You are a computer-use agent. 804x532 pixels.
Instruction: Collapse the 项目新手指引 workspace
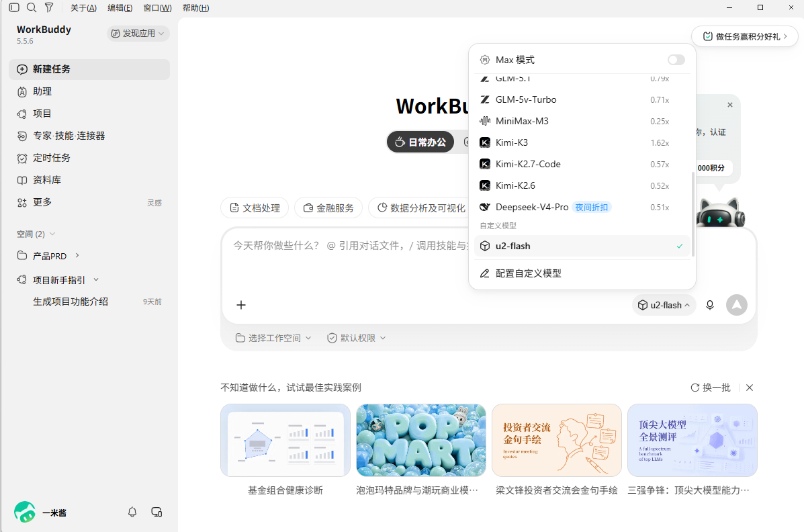96,280
